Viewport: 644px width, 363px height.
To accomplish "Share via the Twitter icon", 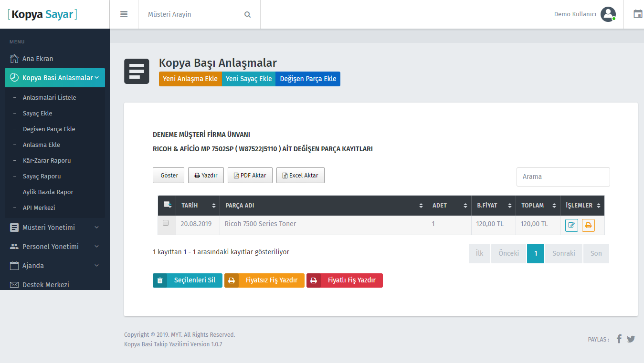I will click(631, 339).
